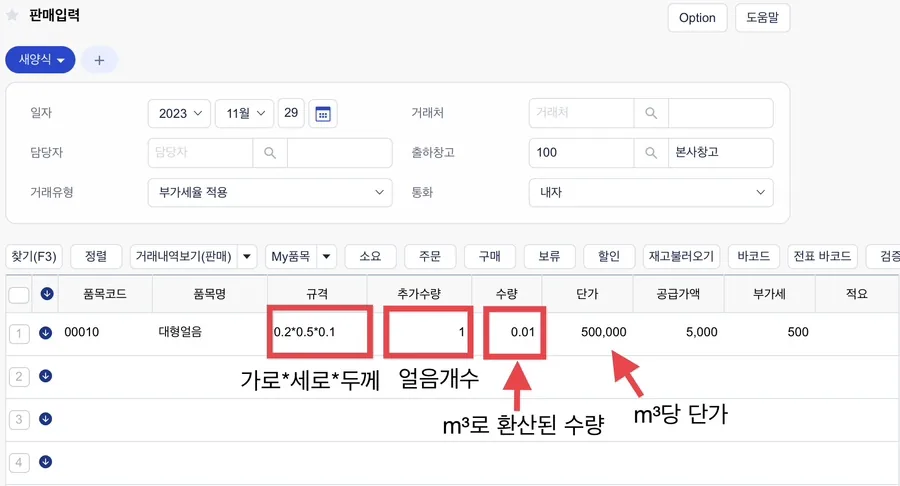Open the 통화 내자 dropdown
Viewport: 900px width, 486px height.
coord(651,192)
